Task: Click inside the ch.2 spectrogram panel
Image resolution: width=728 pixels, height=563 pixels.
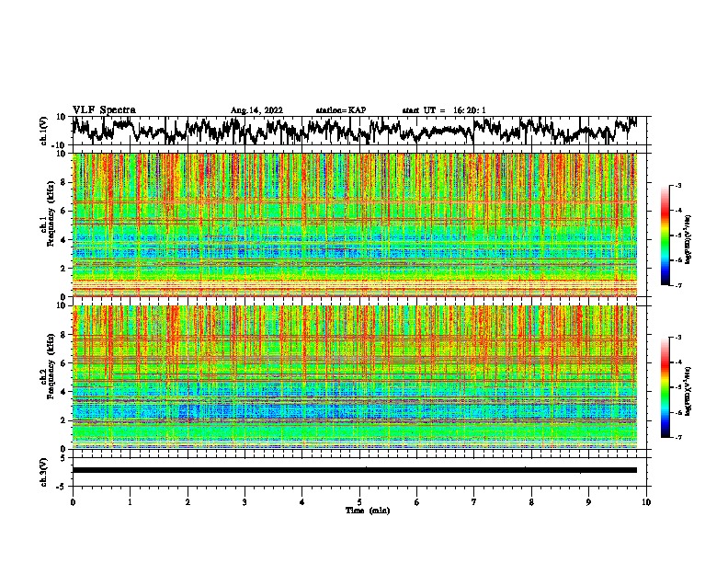Action: tap(355, 377)
